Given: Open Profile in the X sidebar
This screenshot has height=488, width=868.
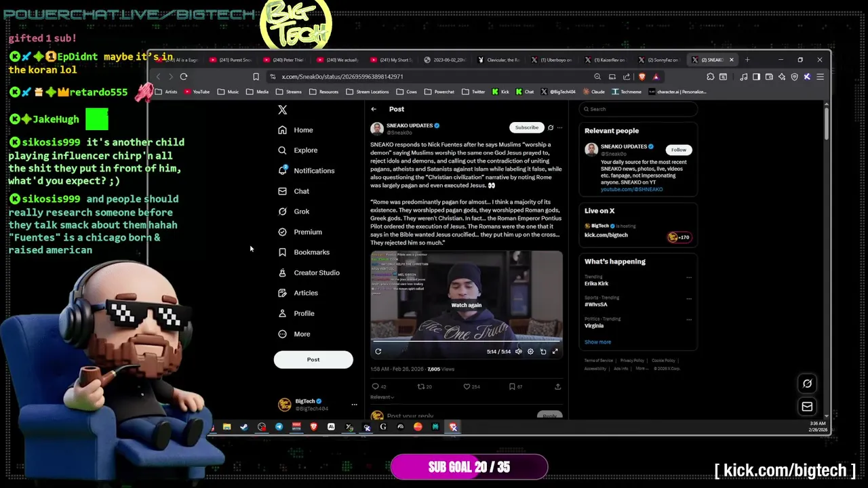Looking at the screenshot, I should pyautogui.click(x=296, y=313).
